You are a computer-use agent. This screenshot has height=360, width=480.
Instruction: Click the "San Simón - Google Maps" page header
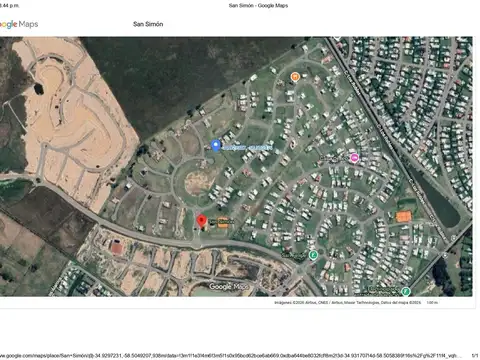pos(258,5)
